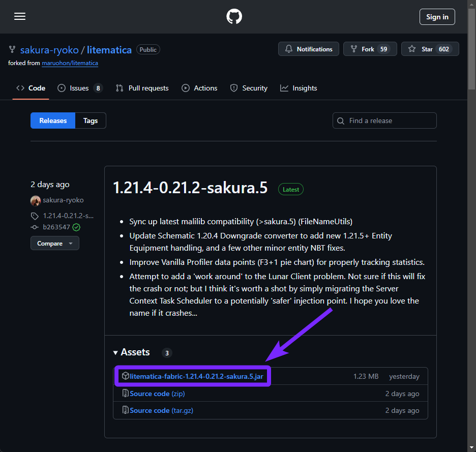The height and width of the screenshot is (452, 476).
Task: Click the Sign in button
Action: 437,16
